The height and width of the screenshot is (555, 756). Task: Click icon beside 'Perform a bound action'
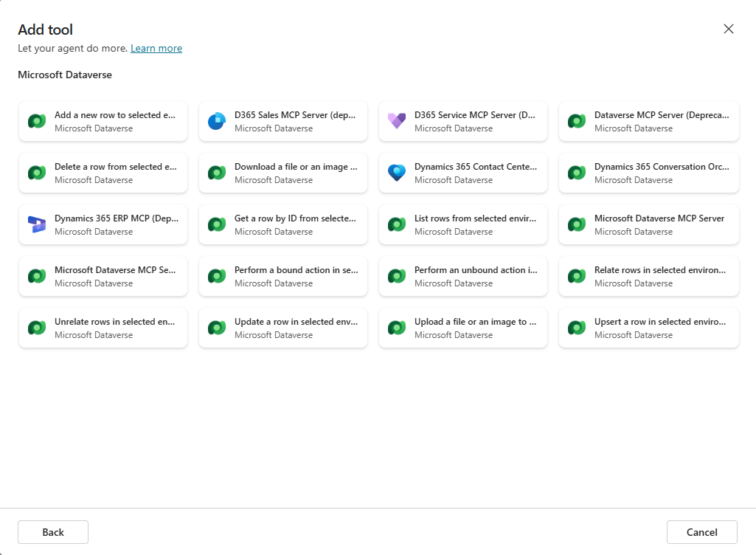[x=217, y=276]
